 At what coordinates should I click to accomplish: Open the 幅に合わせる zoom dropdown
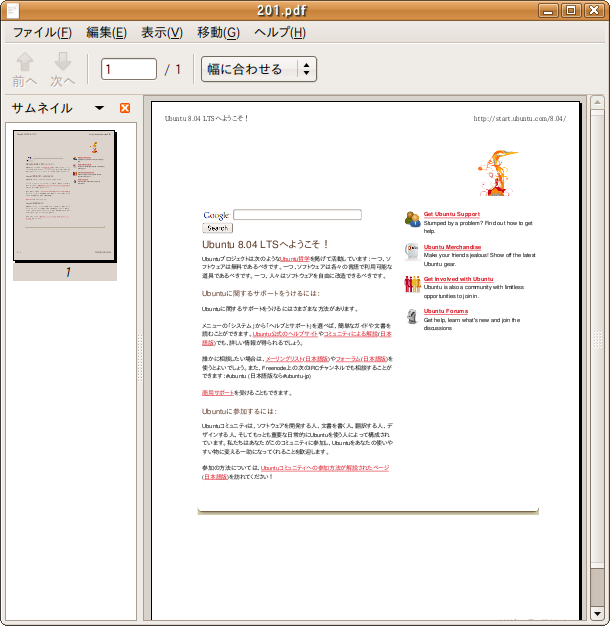[x=259, y=69]
